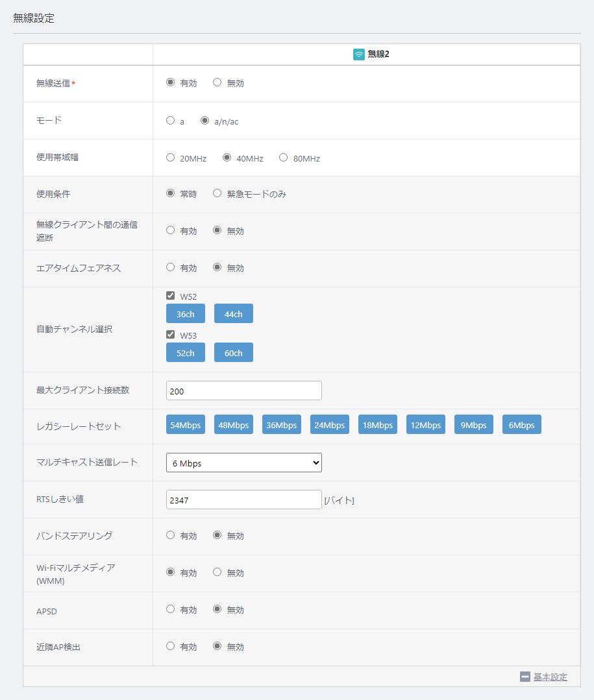Toggle 48Mbps legacy rate

pos(234,424)
